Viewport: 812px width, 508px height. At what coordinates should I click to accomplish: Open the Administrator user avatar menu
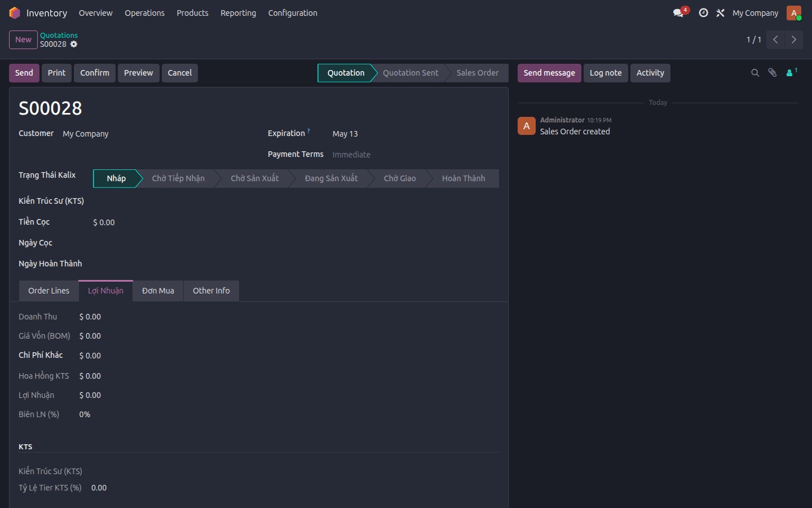pos(794,13)
